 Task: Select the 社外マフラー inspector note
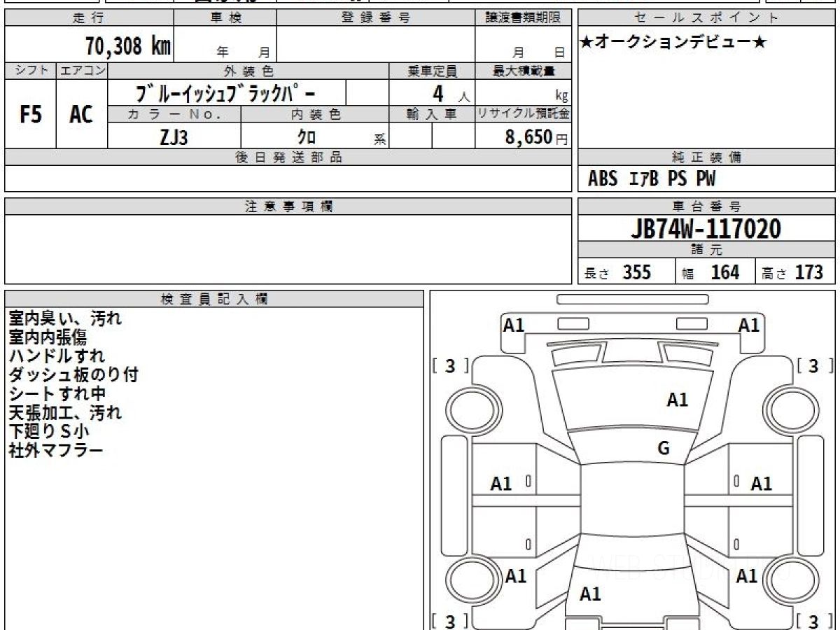[x=56, y=451]
